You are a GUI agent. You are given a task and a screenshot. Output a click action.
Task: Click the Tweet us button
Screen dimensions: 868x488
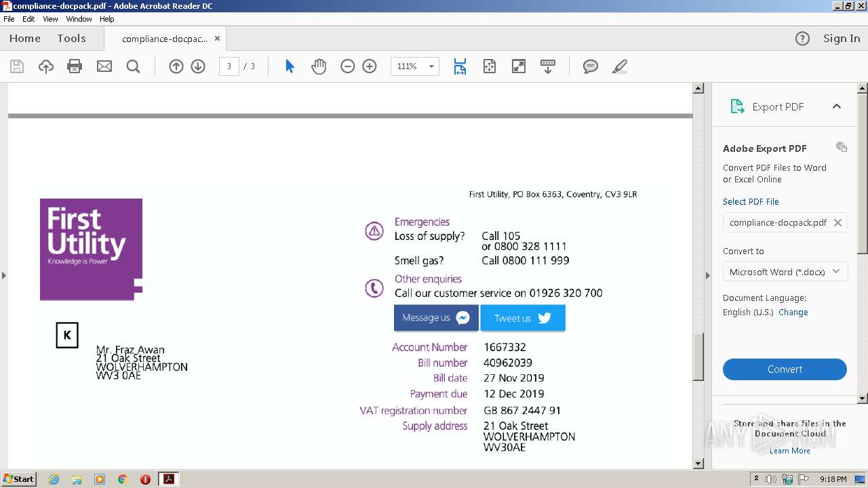point(523,318)
